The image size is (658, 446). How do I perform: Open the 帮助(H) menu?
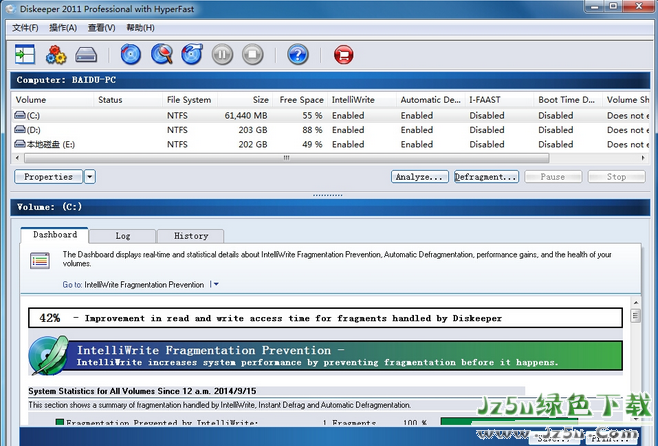(141, 28)
